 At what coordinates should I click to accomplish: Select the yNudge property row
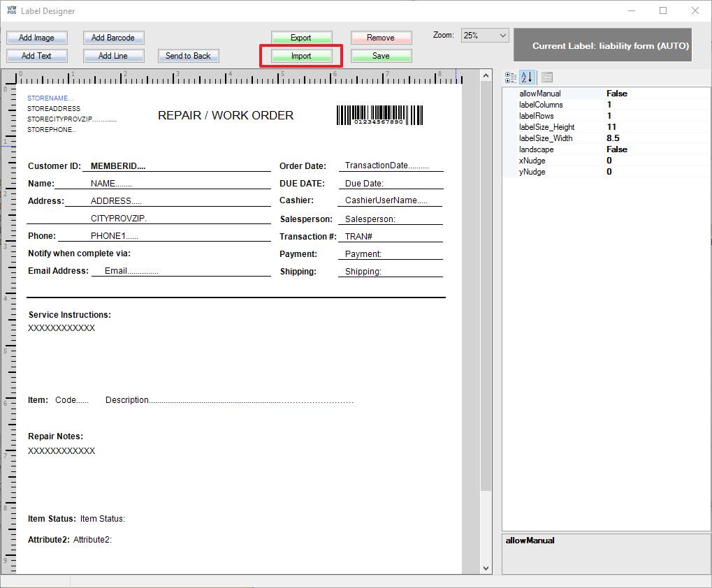606,172
